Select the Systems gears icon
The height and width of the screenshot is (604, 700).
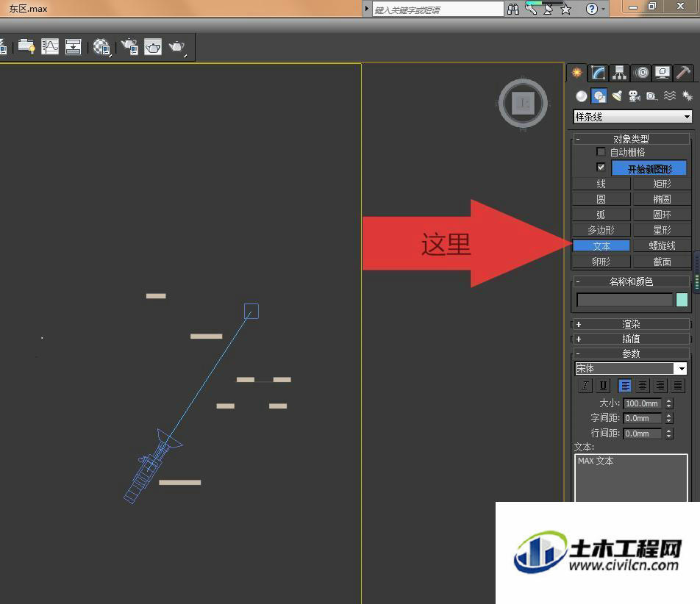tap(687, 96)
